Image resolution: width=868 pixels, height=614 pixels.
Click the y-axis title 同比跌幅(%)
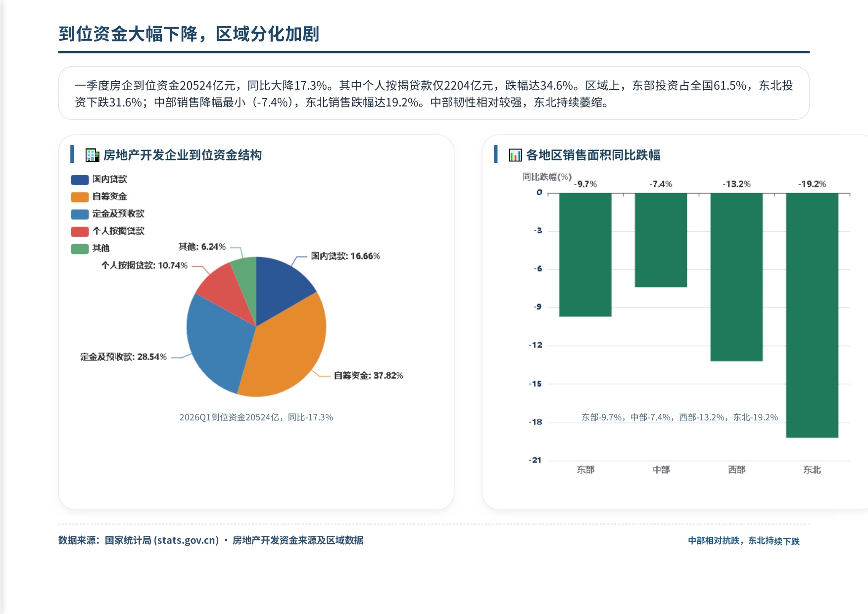point(547,177)
